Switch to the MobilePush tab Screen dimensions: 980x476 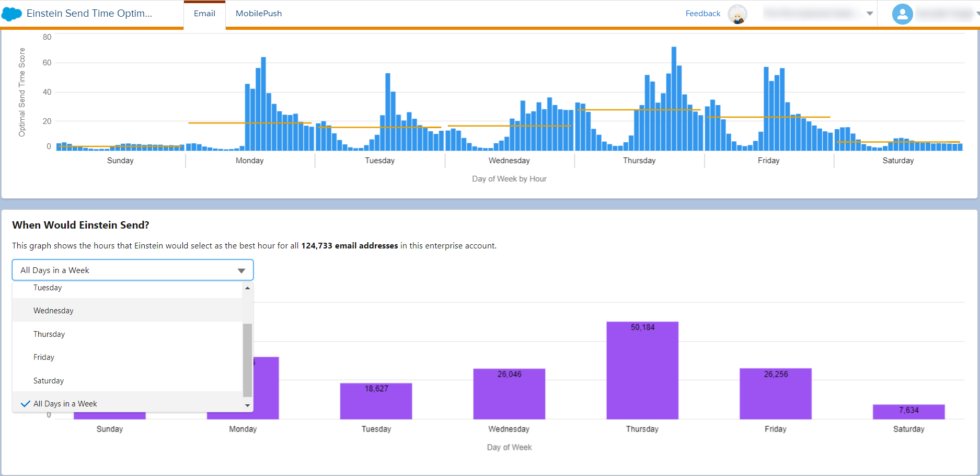(x=259, y=14)
